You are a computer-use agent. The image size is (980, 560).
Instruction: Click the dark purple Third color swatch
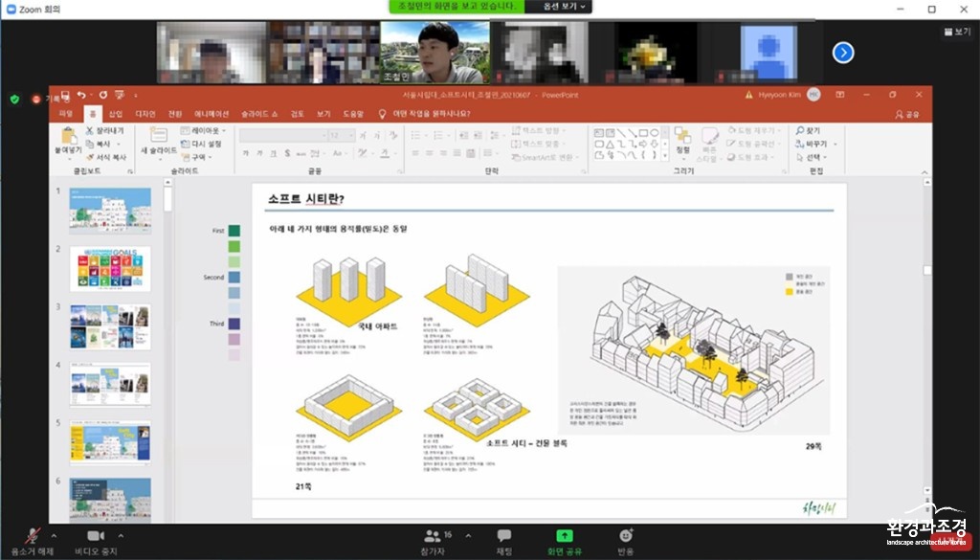pos(234,324)
